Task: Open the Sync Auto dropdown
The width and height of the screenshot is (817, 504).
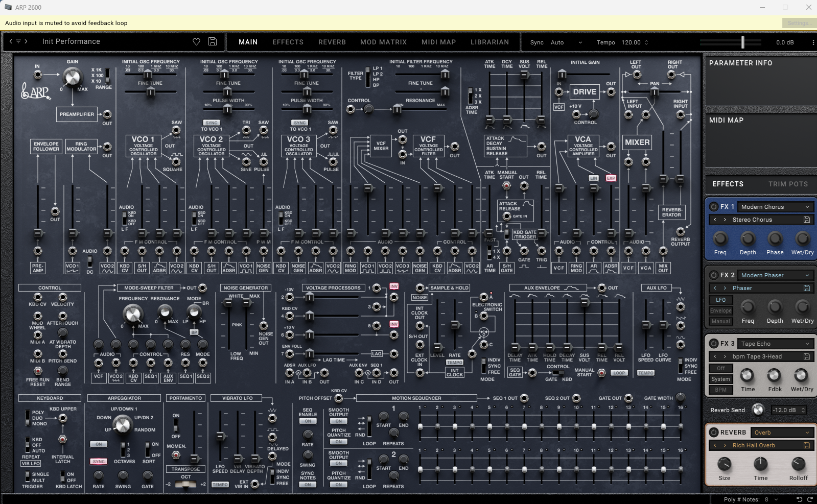Action: pos(566,42)
